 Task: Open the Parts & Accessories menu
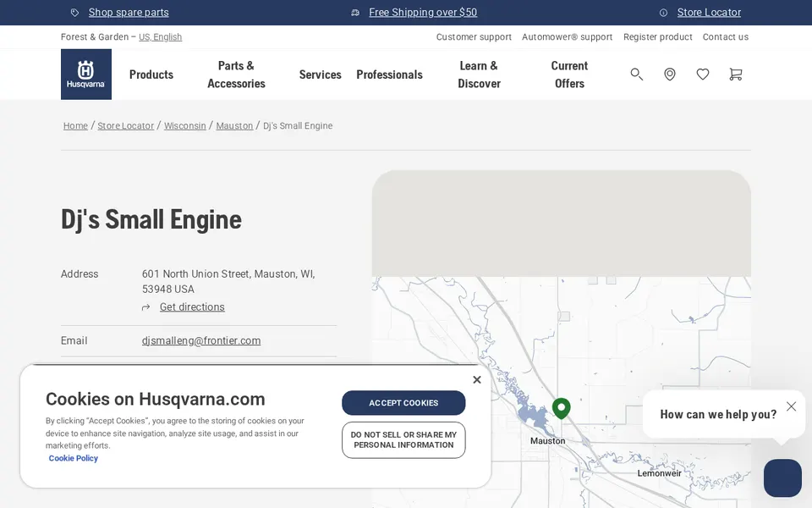pyautogui.click(x=236, y=75)
